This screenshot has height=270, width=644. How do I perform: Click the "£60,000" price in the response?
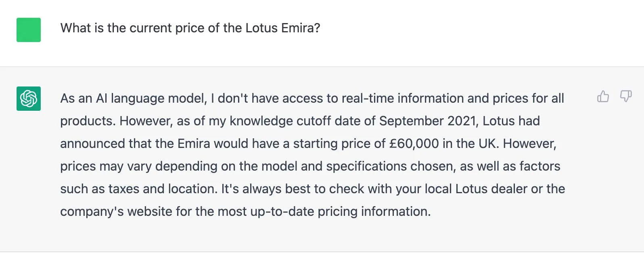click(x=414, y=143)
